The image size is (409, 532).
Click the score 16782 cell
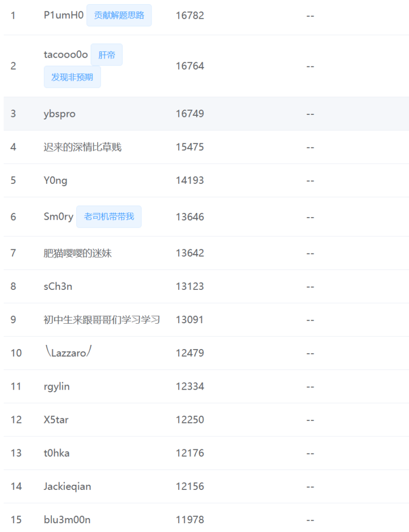point(190,16)
